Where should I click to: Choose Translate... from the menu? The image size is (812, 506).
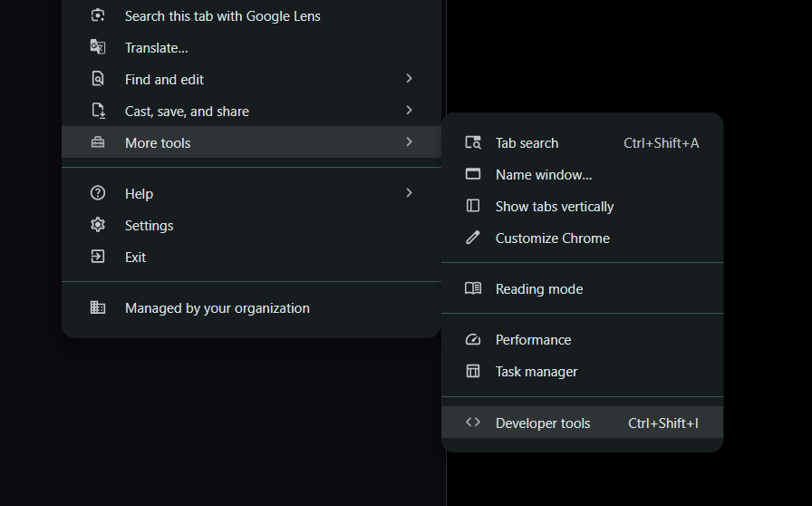[251, 48]
